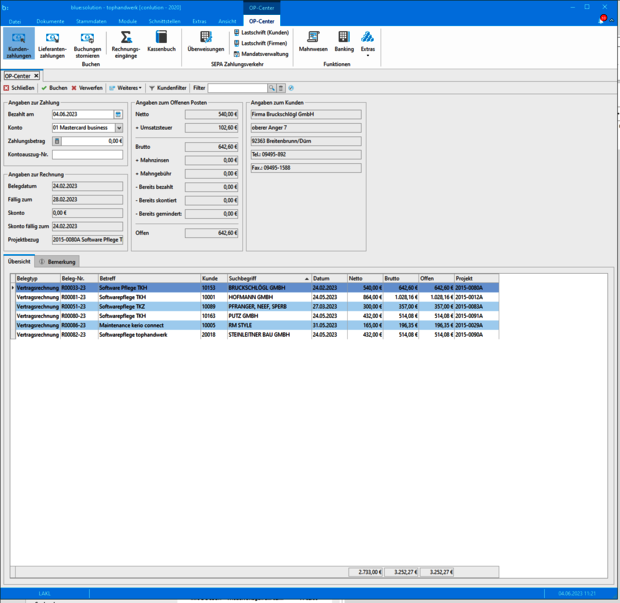This screenshot has height=603, width=620.
Task: Open the Banking function
Action: tap(344, 42)
